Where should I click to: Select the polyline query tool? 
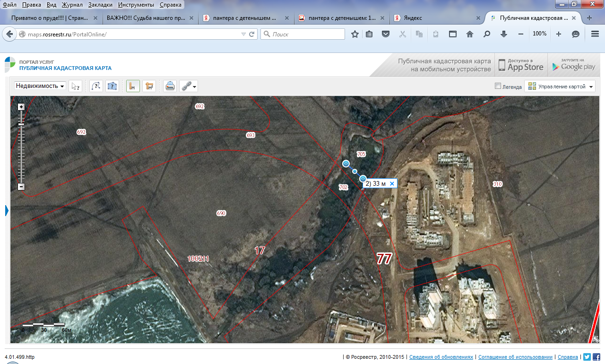pos(96,86)
